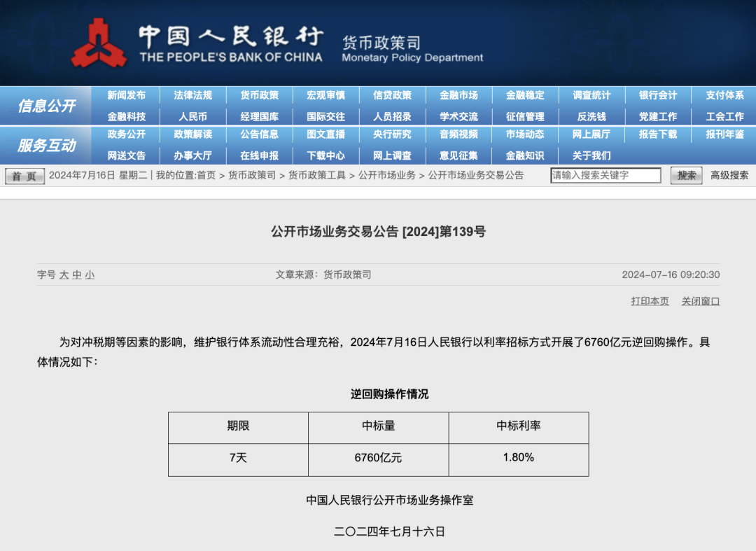
Task: Open the 新闻发布 menu item
Action: 127,95
